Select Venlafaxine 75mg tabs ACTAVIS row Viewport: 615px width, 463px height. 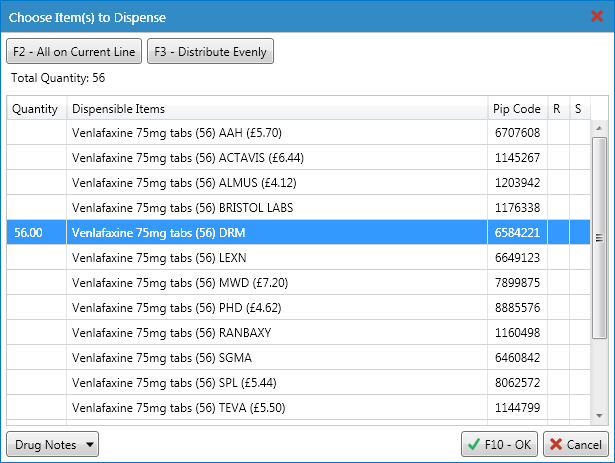pos(298,158)
